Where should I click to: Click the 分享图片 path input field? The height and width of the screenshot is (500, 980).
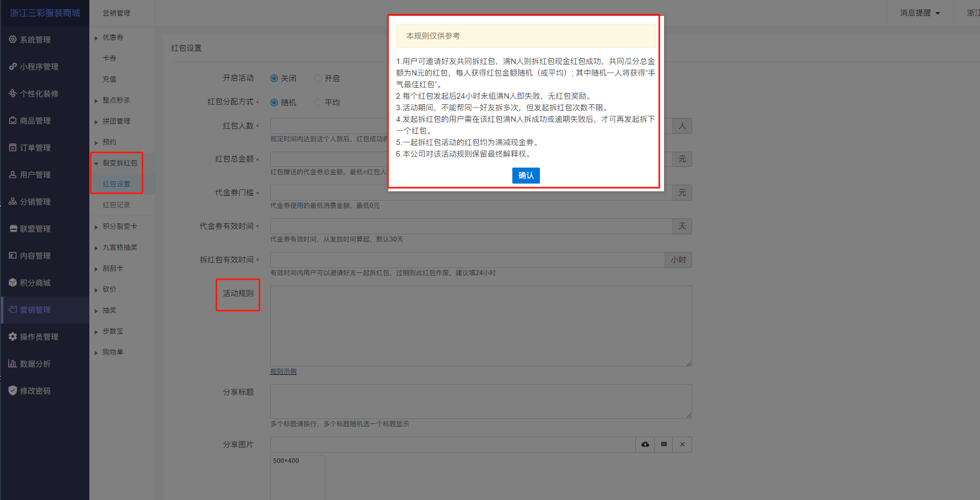tap(453, 444)
